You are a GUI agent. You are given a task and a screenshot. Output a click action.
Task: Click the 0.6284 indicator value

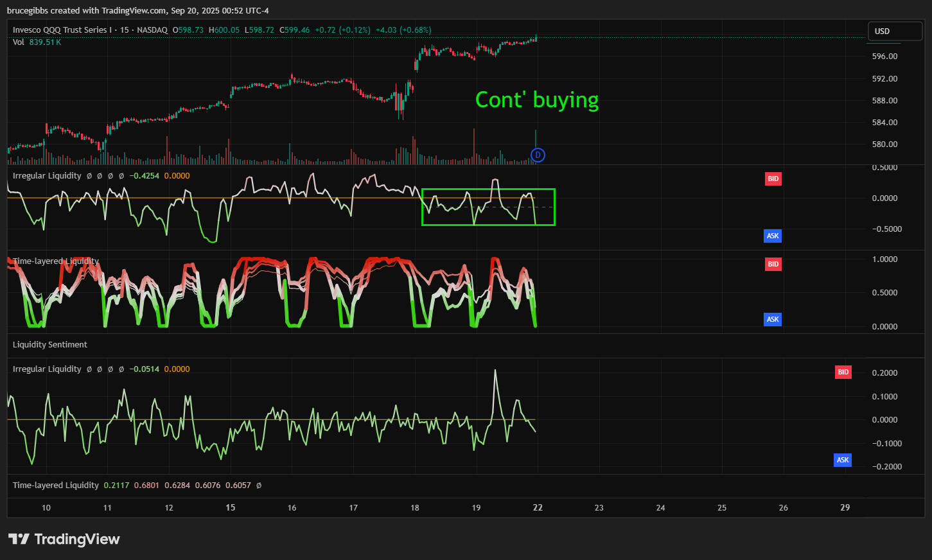point(177,485)
